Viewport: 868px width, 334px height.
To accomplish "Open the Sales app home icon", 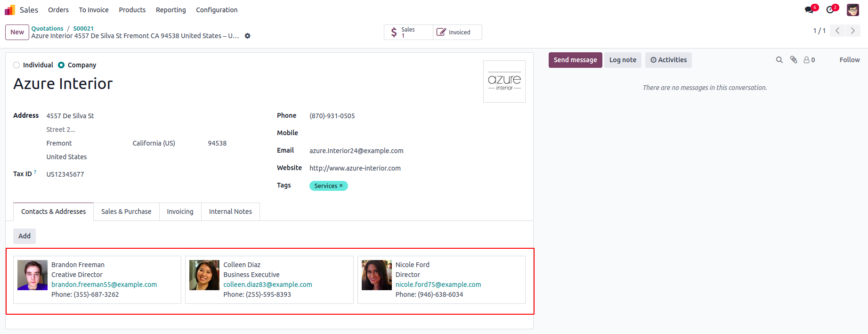I will click(x=10, y=10).
